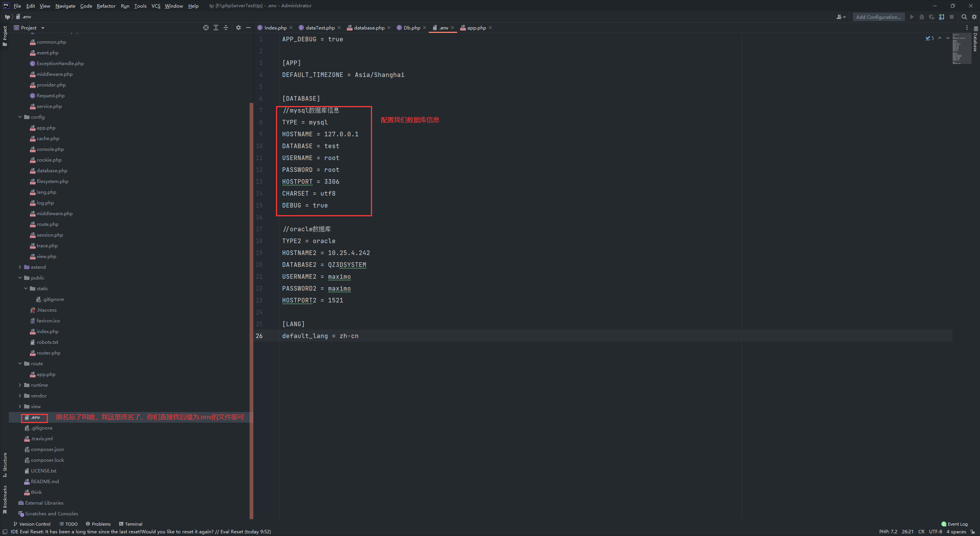This screenshot has width=980, height=536.
Task: Open IDE Settings via the gear icon
Action: (974, 17)
